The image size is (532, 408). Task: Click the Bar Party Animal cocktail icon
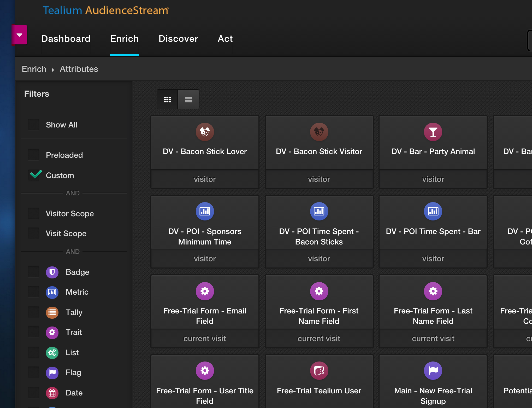pos(433,132)
